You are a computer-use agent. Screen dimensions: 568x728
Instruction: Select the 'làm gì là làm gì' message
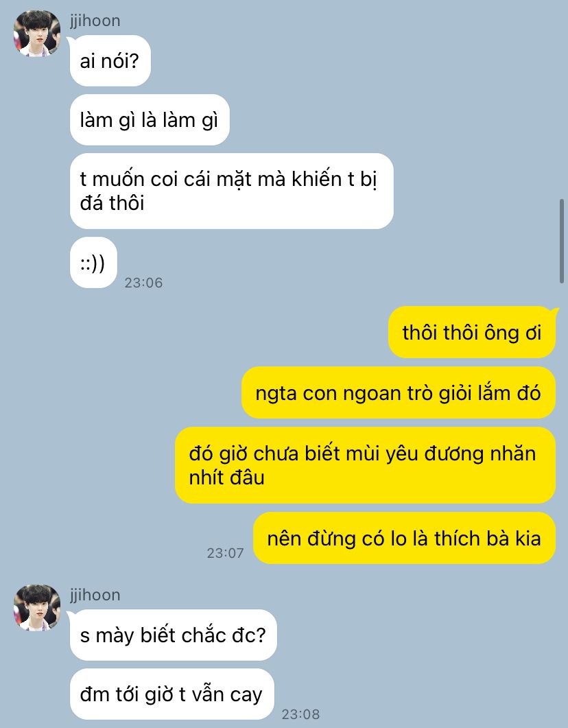(x=150, y=120)
